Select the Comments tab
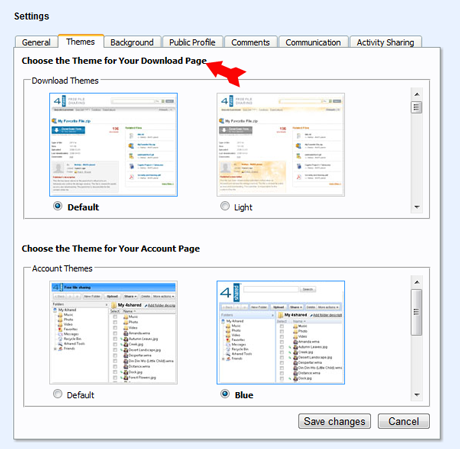 [x=251, y=42]
